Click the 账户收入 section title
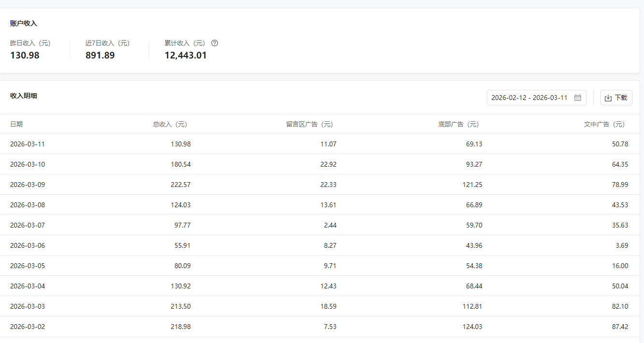This screenshot has width=644, height=343. point(24,23)
